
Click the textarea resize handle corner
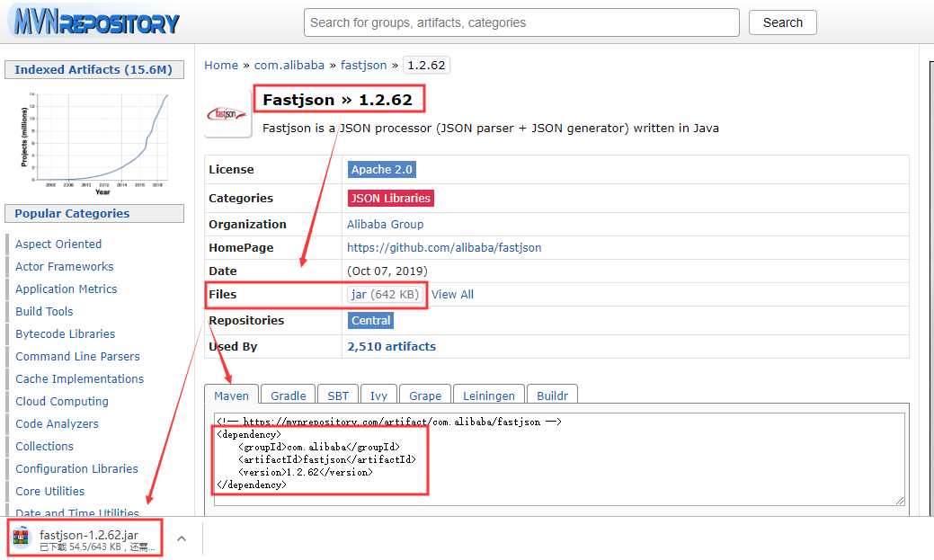click(x=900, y=501)
